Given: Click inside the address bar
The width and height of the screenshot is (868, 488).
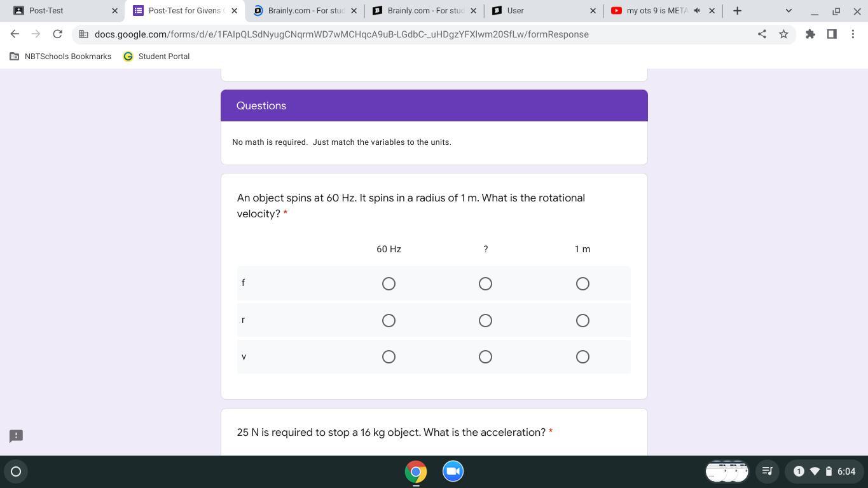Looking at the screenshot, I should click(x=382, y=34).
